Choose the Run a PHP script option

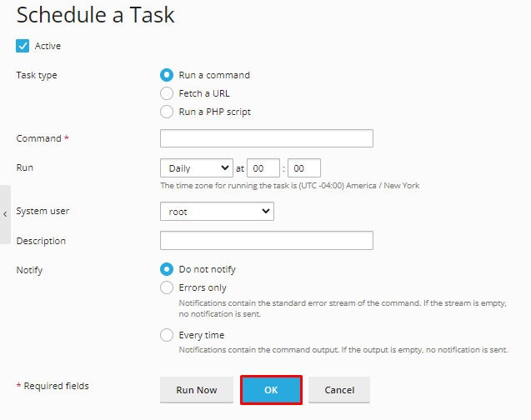(167, 112)
